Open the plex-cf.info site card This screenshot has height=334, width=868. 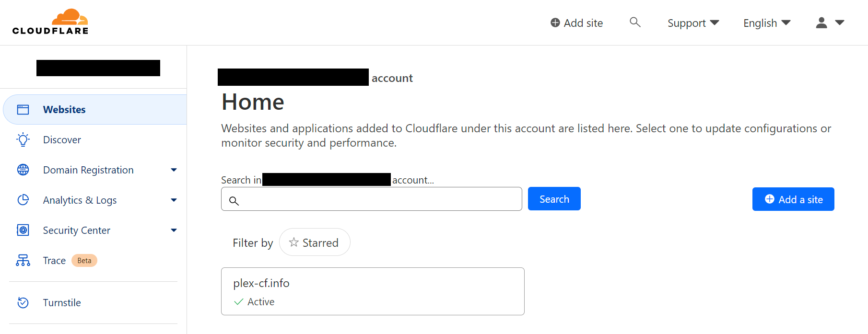tap(373, 291)
